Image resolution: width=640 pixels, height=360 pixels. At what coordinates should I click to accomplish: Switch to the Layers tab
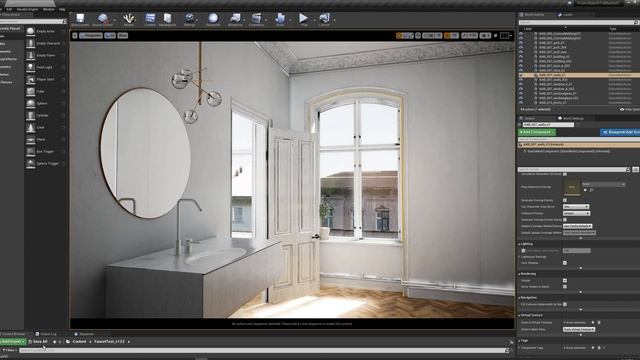pos(565,15)
